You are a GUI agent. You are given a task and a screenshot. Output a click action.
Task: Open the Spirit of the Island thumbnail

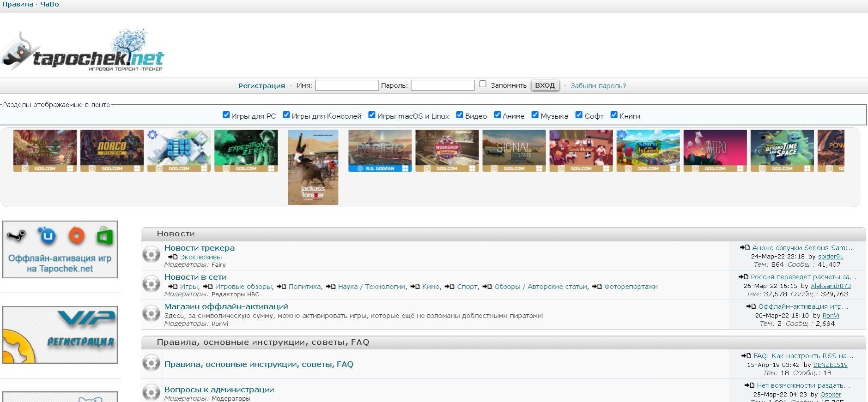648,150
